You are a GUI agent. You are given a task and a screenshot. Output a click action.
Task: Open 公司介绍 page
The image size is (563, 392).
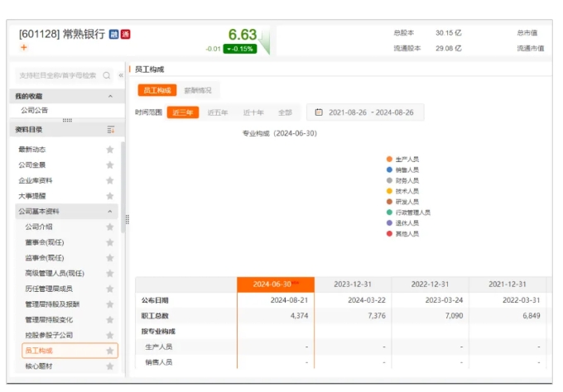(39, 227)
